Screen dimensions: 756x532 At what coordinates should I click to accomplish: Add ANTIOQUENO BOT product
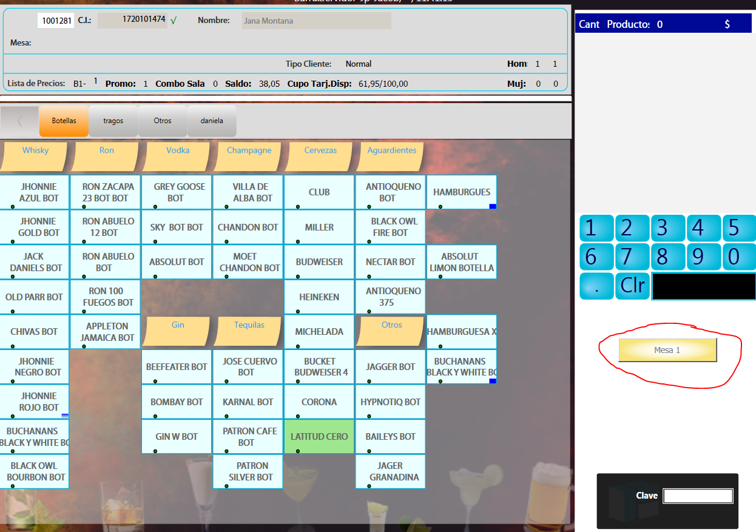click(391, 192)
